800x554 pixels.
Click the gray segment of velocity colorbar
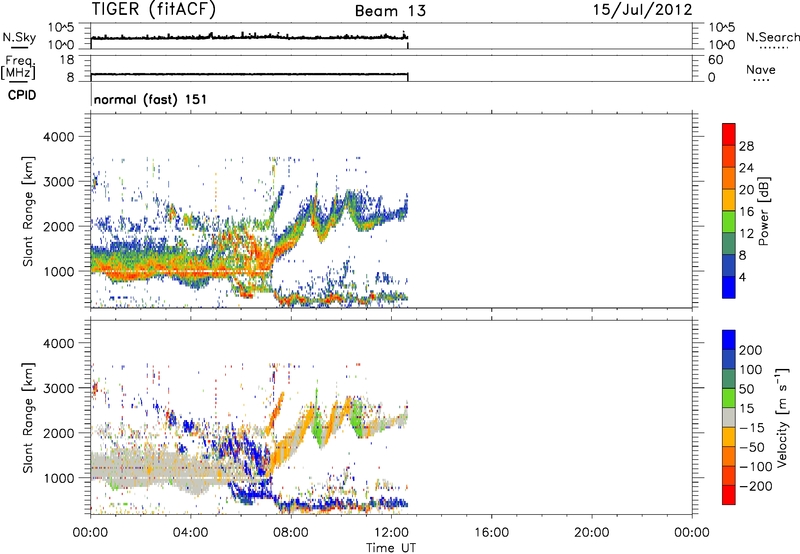729,417
